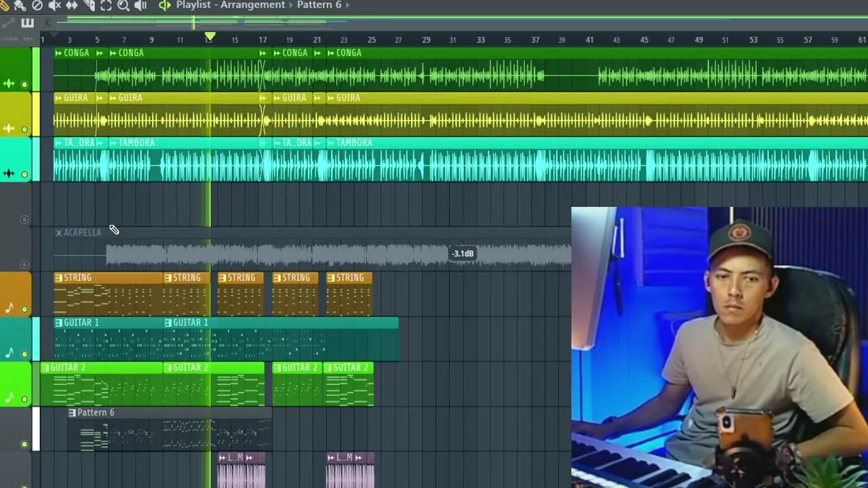The width and height of the screenshot is (868, 488).
Task: Mute the Guitar 1 track
Action: click(x=24, y=354)
